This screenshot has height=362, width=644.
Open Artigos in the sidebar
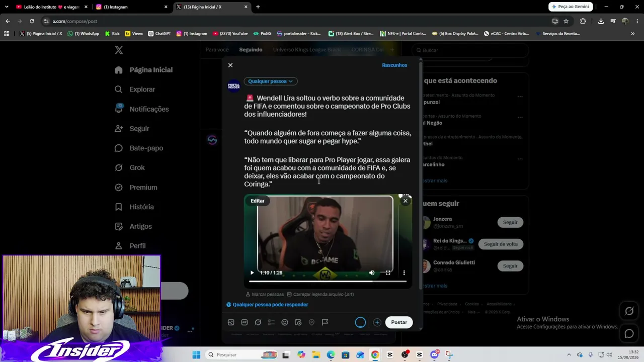(133, 227)
